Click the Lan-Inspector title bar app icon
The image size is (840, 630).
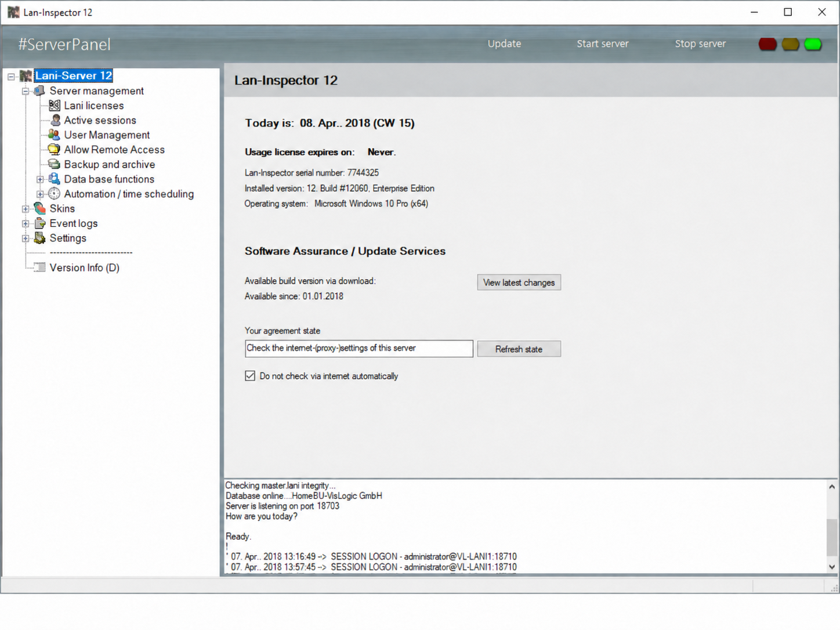13,12
